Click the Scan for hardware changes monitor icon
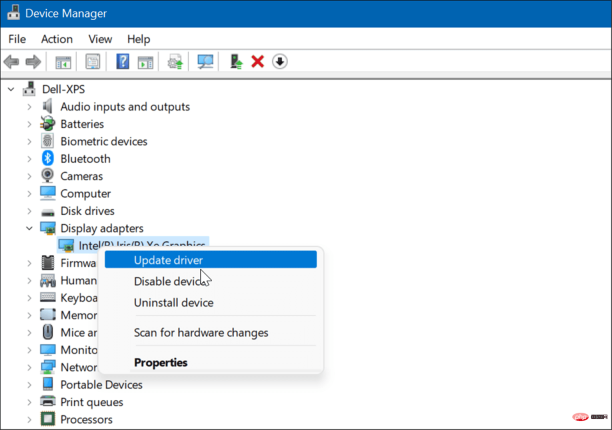This screenshot has width=612, height=430. click(x=205, y=62)
